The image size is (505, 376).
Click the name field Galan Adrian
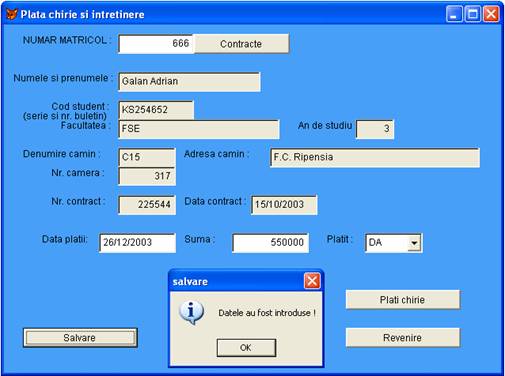point(189,82)
